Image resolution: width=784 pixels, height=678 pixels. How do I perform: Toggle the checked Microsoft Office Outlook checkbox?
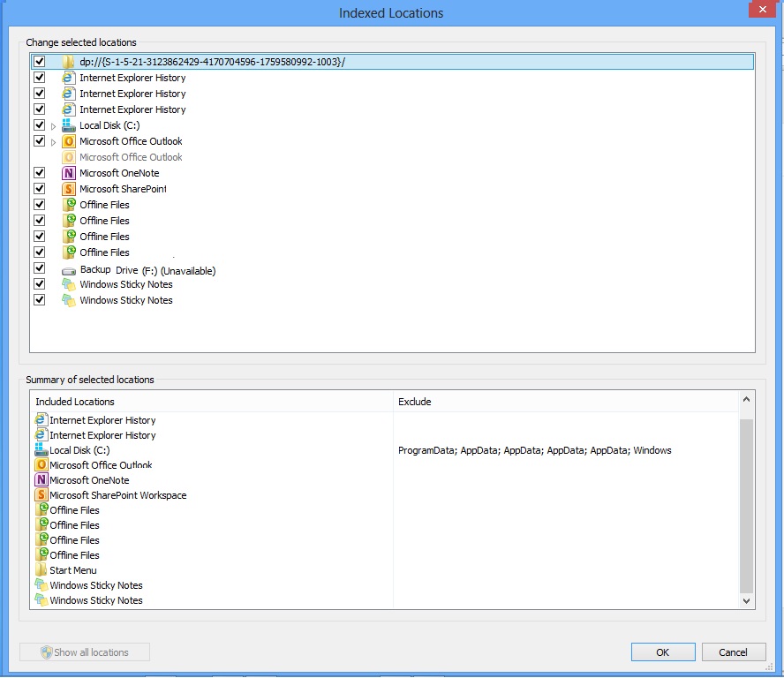click(x=39, y=140)
